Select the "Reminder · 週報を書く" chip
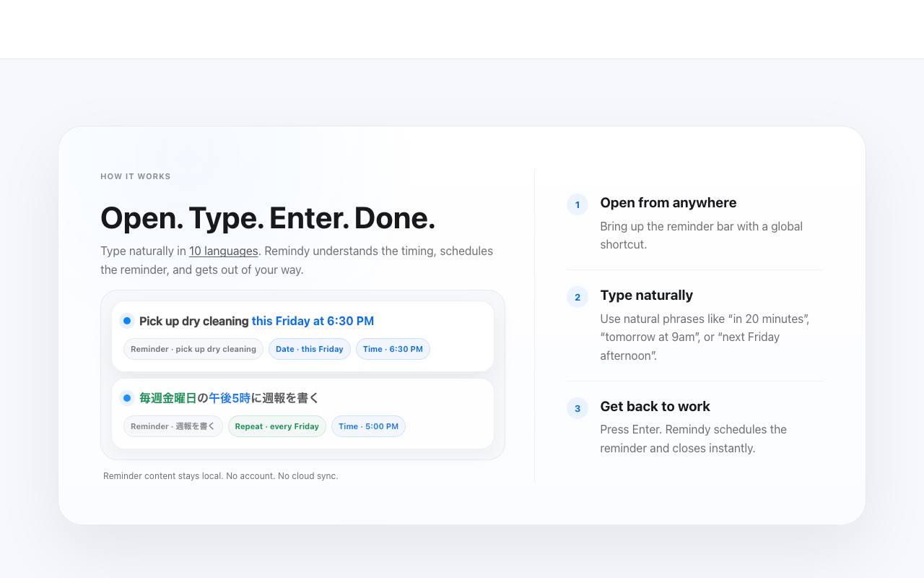The image size is (924, 578). point(173,426)
